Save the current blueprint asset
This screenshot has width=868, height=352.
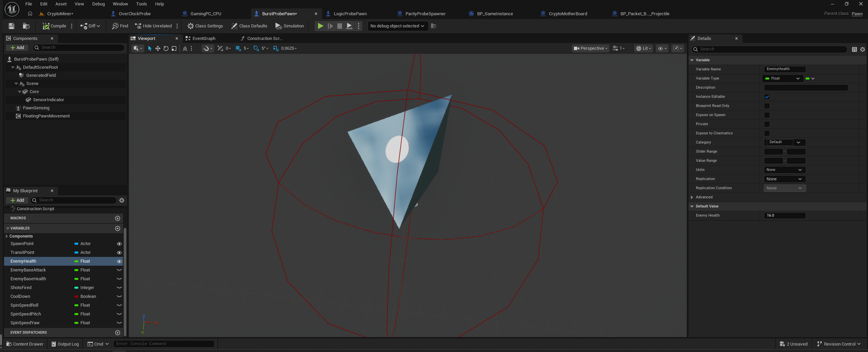pos(12,26)
